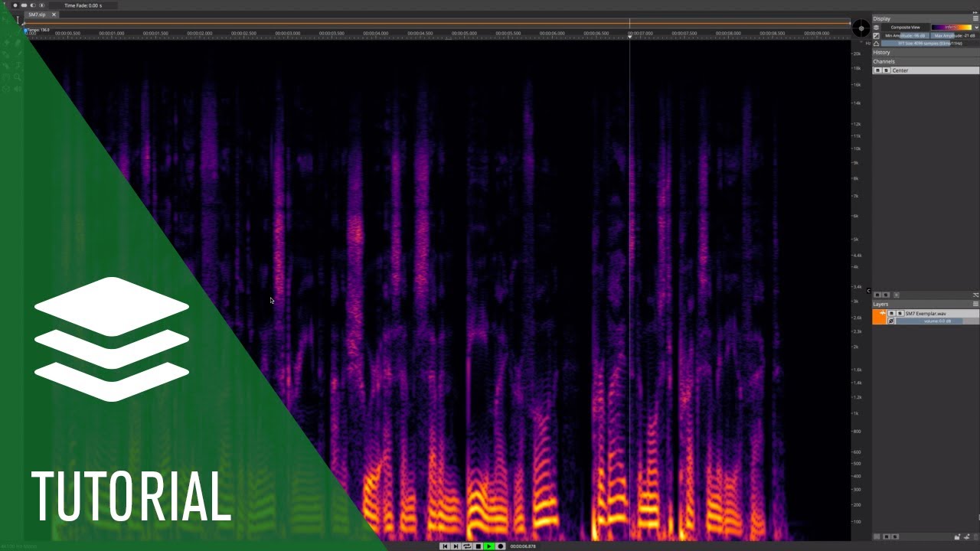Adjust the Max Amplitude slider
This screenshot has width=980, height=551.
(954, 35)
